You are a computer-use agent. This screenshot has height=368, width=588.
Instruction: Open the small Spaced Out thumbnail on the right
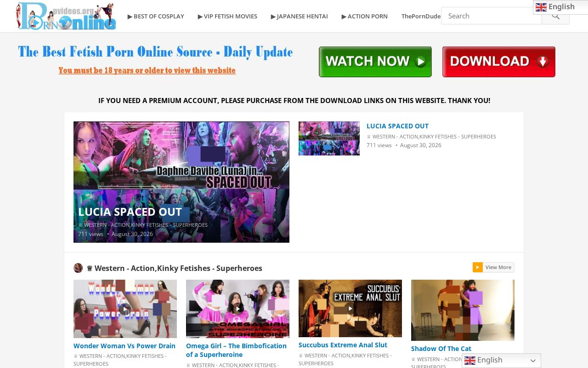point(329,138)
